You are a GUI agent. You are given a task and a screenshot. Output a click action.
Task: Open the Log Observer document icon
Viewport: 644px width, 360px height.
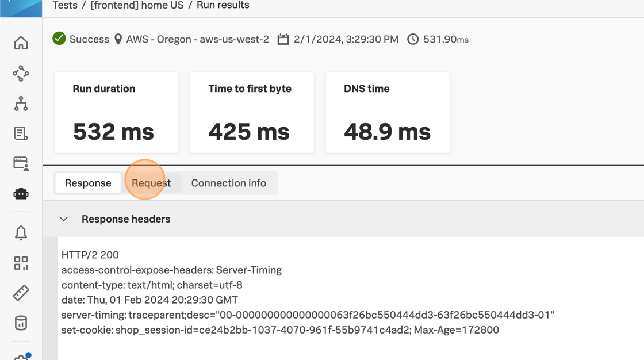pos(21,133)
